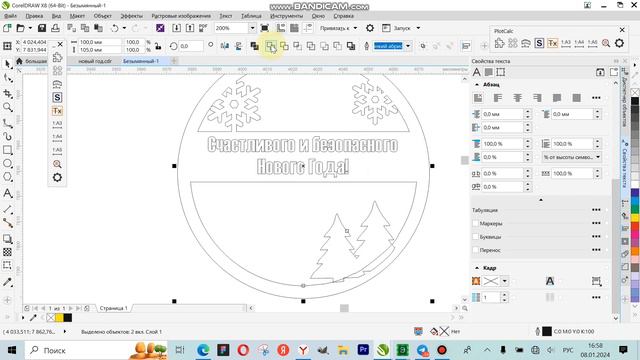
Task: Open the Запуск dropdown
Action: click(x=418, y=28)
